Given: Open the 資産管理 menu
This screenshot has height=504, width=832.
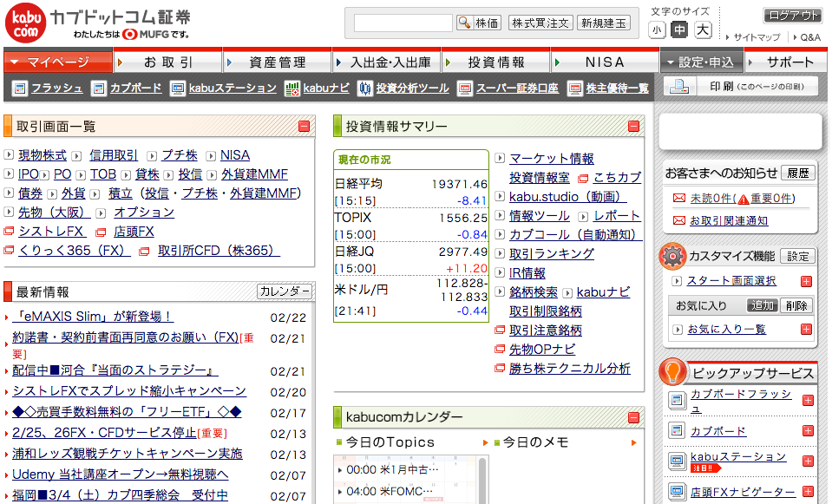Looking at the screenshot, I should (277, 62).
